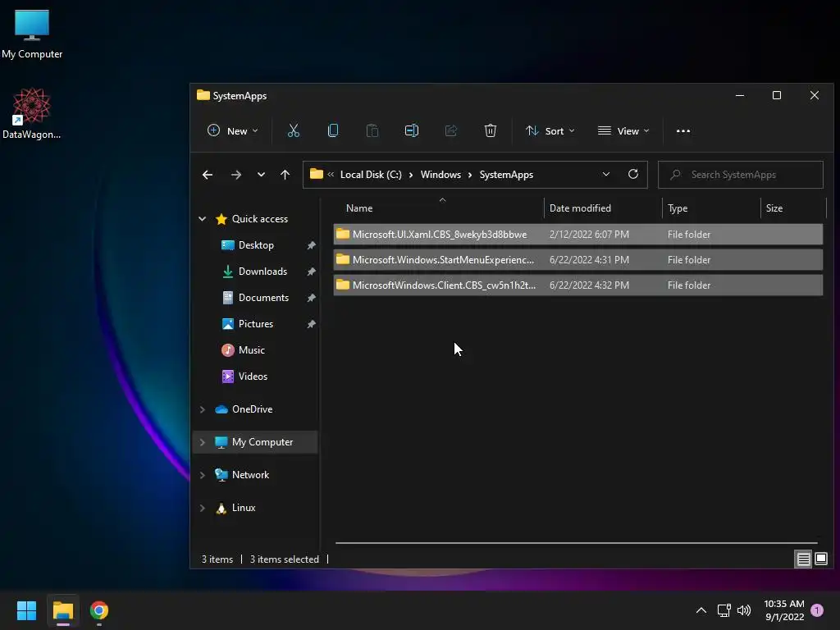Image resolution: width=840 pixels, height=630 pixels.
Task: Go up one folder level arrow
Action: [285, 175]
